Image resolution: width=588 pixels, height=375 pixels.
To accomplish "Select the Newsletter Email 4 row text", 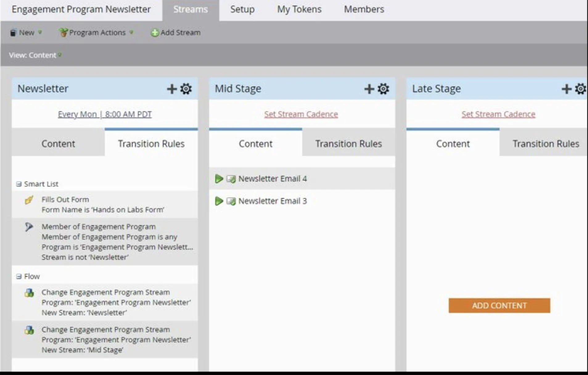I will tap(273, 179).
